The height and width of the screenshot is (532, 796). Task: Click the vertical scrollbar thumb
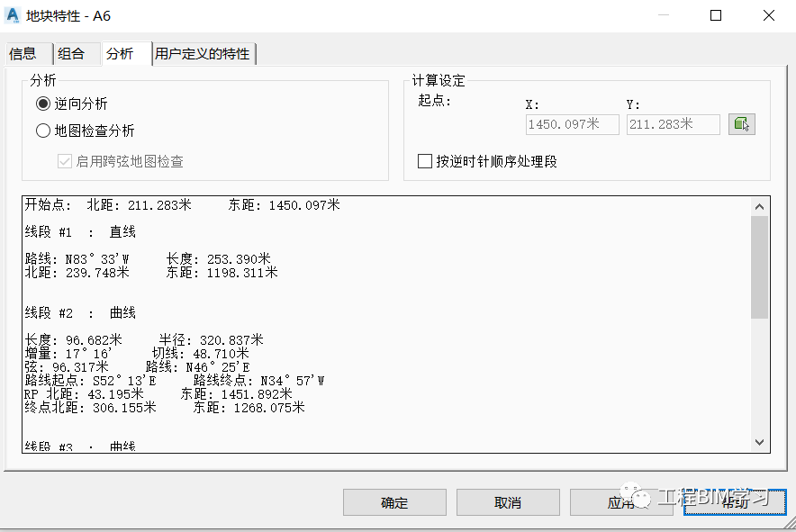(759, 267)
